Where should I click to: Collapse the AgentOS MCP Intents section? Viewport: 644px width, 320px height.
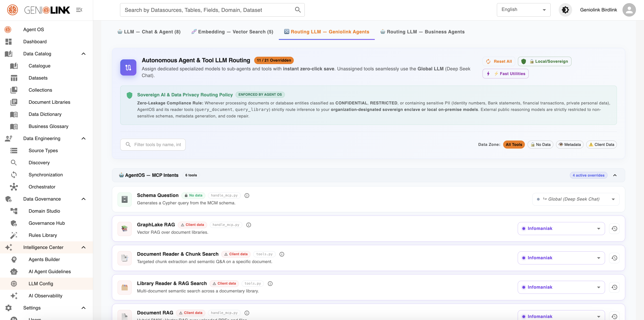[615, 175]
